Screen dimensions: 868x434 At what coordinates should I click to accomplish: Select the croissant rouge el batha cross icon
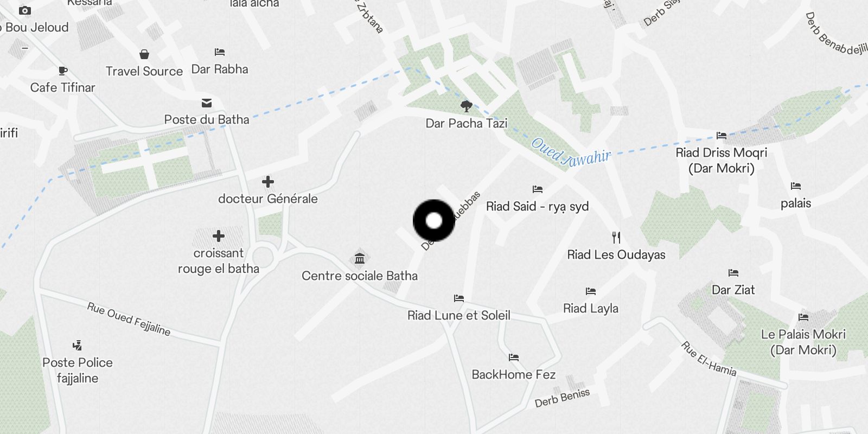[x=219, y=236]
